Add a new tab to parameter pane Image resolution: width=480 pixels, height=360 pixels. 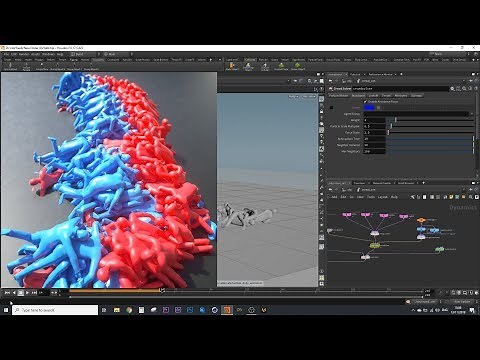point(401,74)
